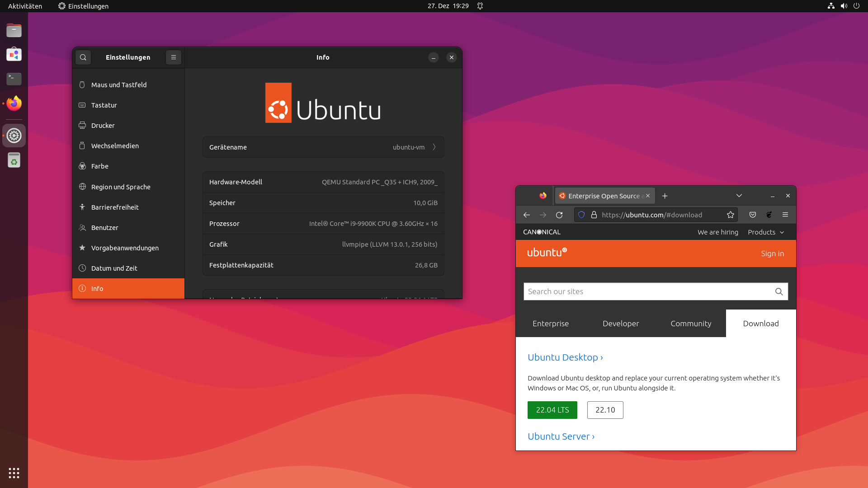Reload the ubuntu.com page
868x488 pixels.
559,215
